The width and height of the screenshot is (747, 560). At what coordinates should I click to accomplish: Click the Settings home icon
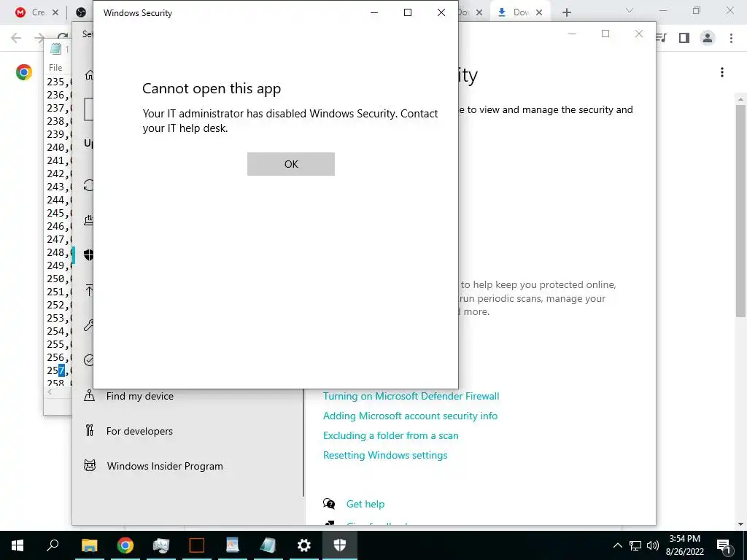click(89, 75)
